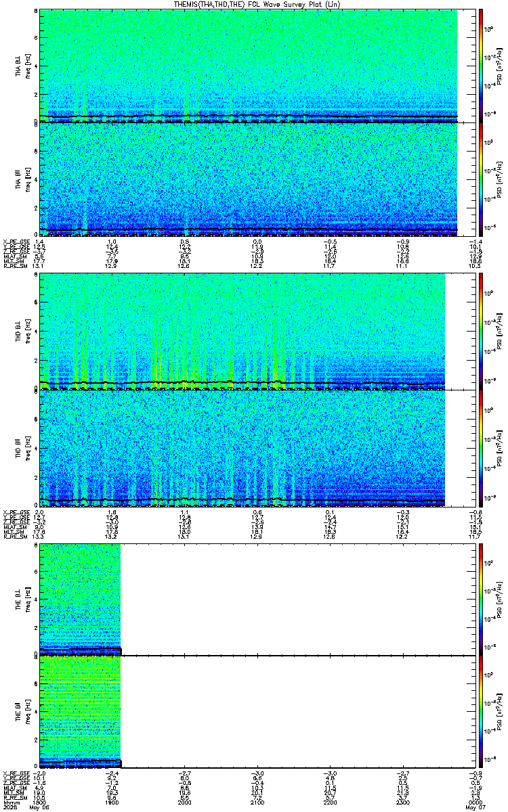Click the 2200 time tick label

pos(329,802)
